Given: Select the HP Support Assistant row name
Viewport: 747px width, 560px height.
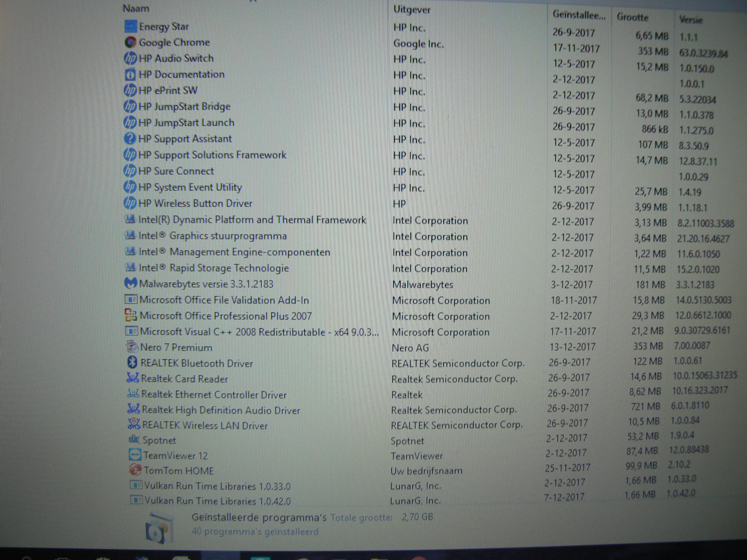Looking at the screenshot, I should pyautogui.click(x=185, y=139).
